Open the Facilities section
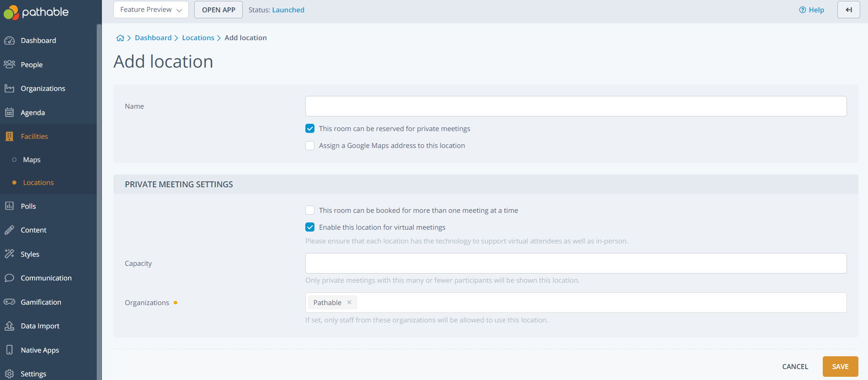This screenshot has width=868, height=380. pyautogui.click(x=34, y=136)
